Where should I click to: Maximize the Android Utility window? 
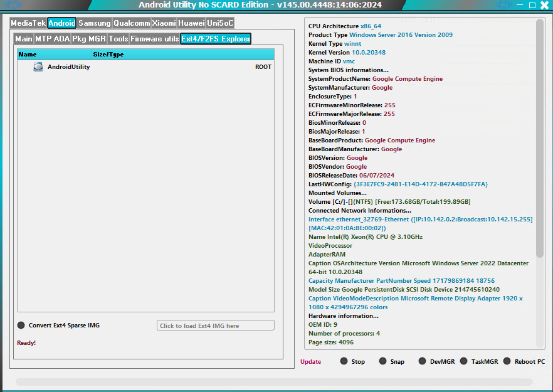(532, 5)
